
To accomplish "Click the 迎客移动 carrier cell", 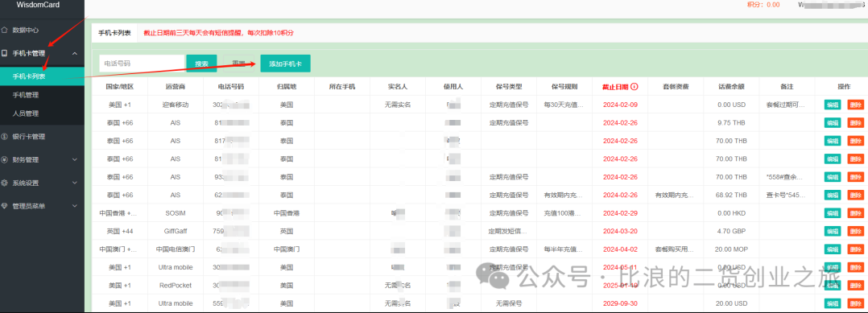I will point(176,105).
